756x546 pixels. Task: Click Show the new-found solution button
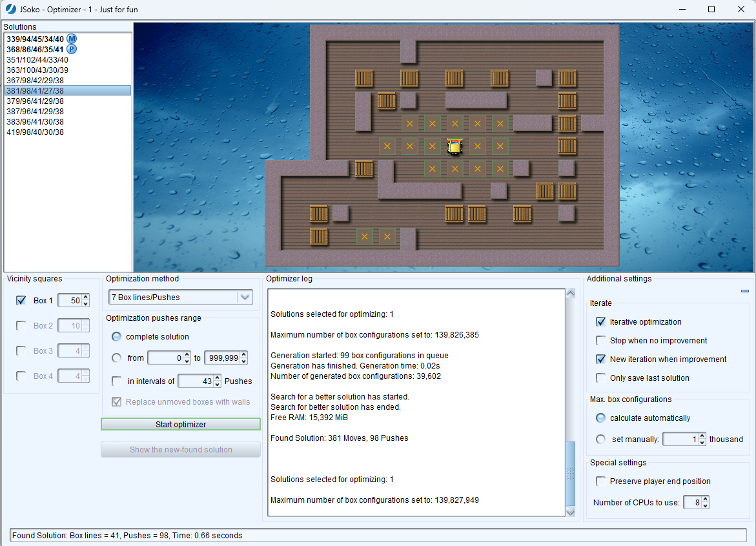pyautogui.click(x=181, y=450)
